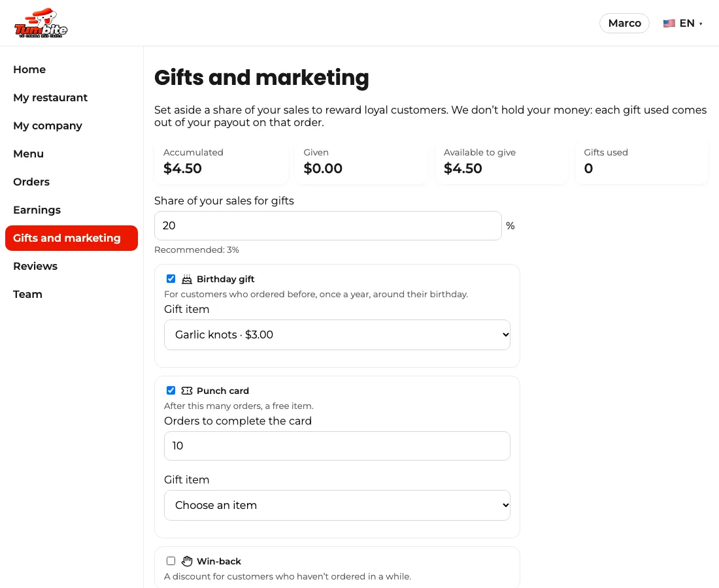
Task: Click the 'Recommended: 3%' hint text
Action: [x=196, y=250]
